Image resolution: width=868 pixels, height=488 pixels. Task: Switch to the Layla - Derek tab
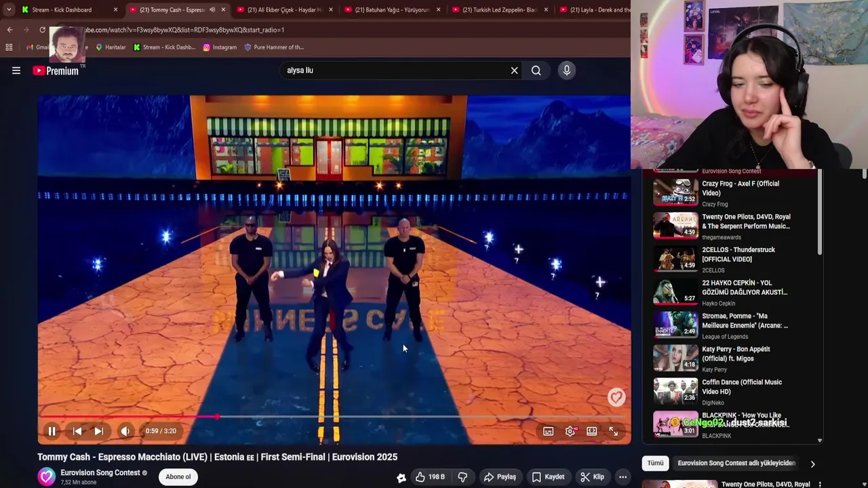(594, 9)
